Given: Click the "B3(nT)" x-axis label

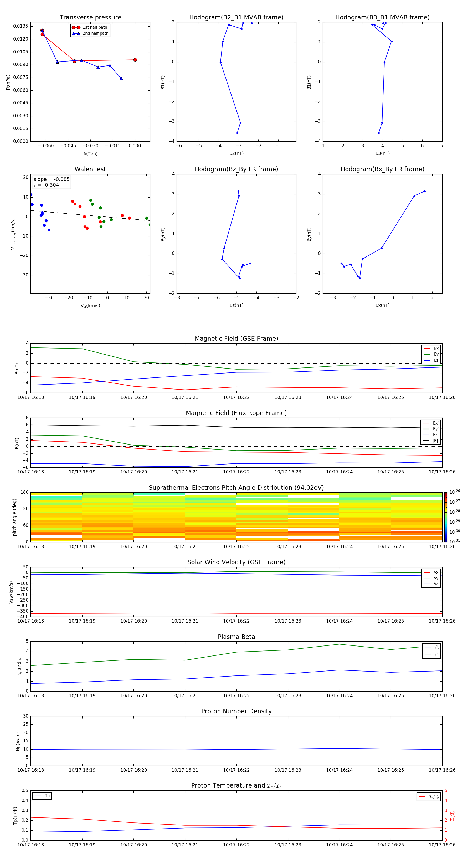Looking at the screenshot, I should click(x=382, y=153).
